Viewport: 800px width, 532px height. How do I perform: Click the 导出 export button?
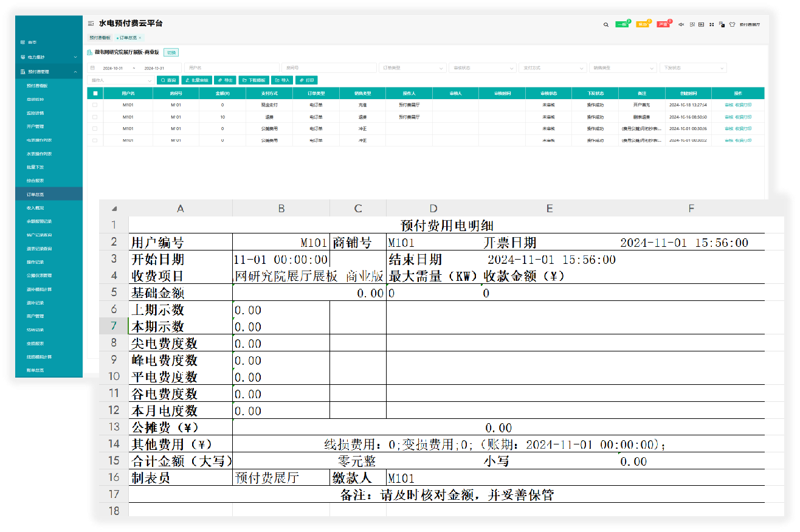[x=225, y=80]
